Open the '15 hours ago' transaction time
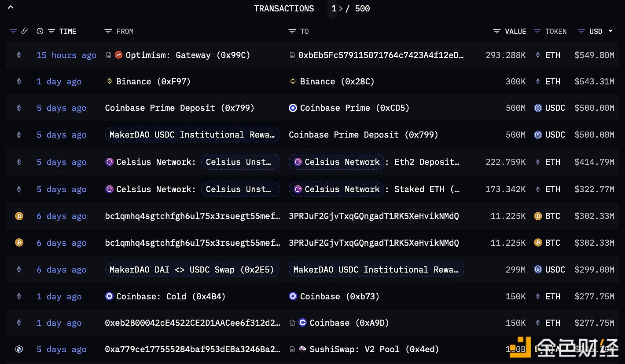The height and width of the screenshot is (364, 625). [66, 55]
